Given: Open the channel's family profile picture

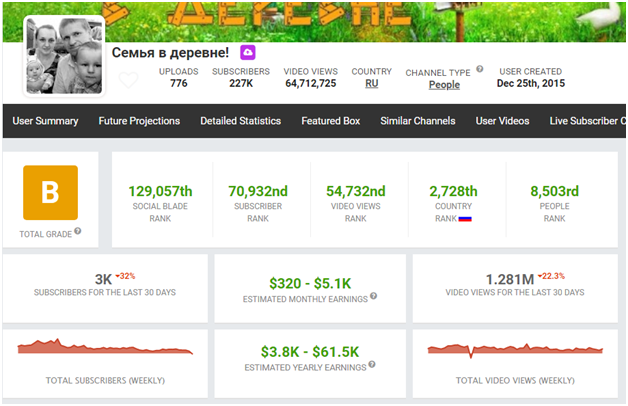Looking at the screenshot, I should tap(64, 56).
